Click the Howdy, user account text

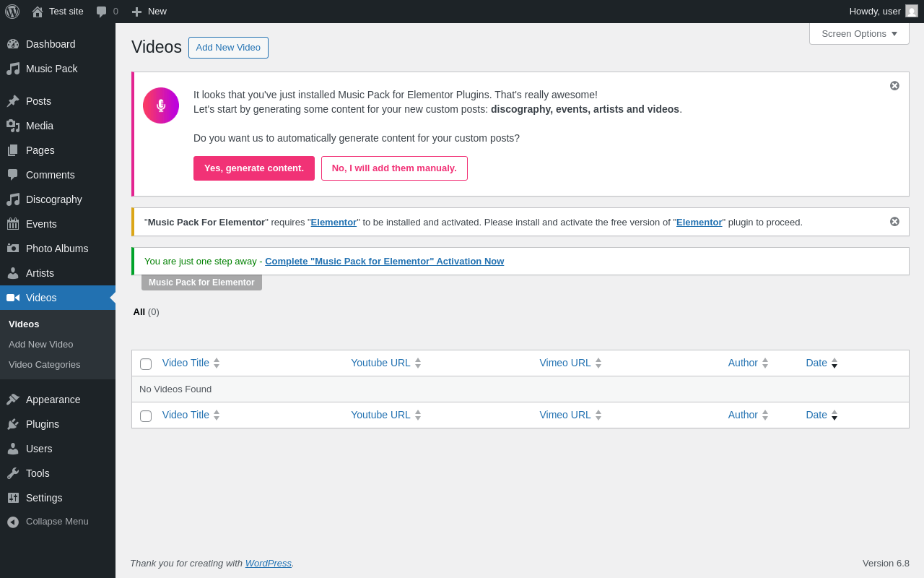[x=875, y=11]
